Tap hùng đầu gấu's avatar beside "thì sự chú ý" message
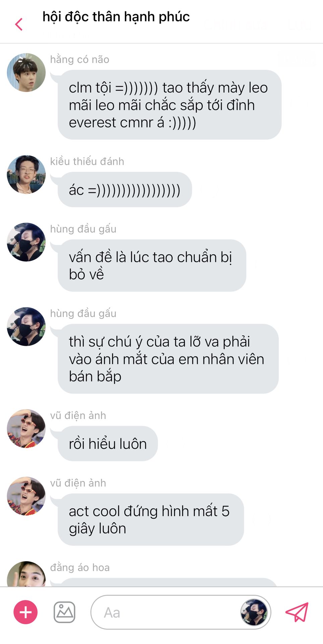 pos(26,327)
